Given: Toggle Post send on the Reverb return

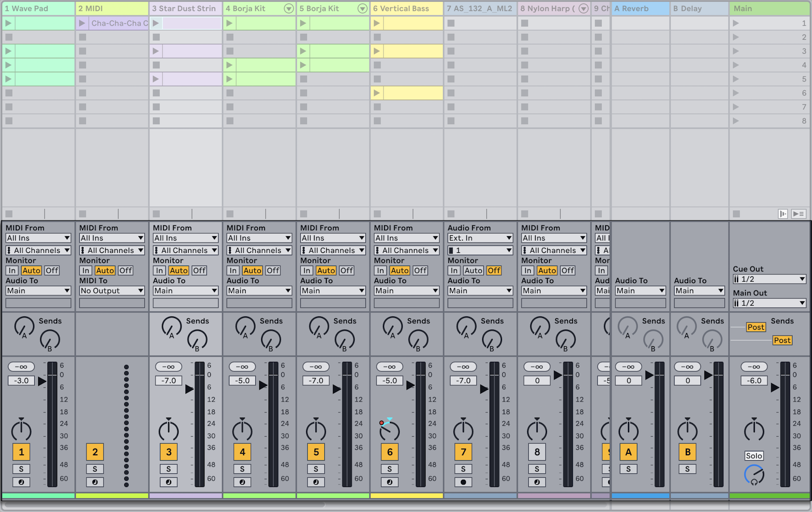Looking at the screenshot, I should [756, 327].
